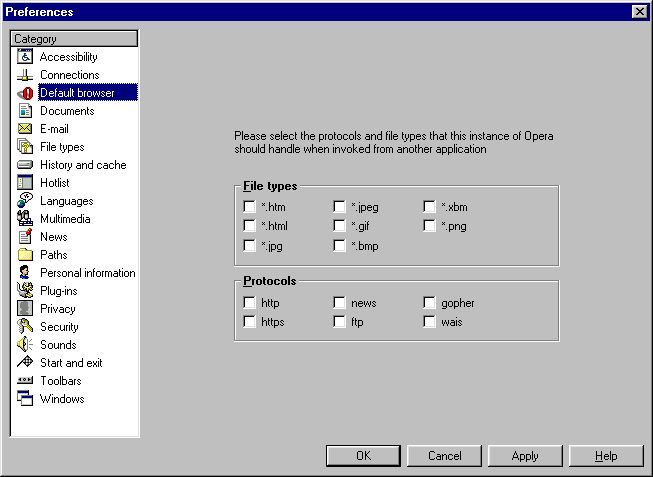Image resolution: width=653 pixels, height=477 pixels.
Task: Click the Accessibility wheelchair icon
Action: (25, 57)
